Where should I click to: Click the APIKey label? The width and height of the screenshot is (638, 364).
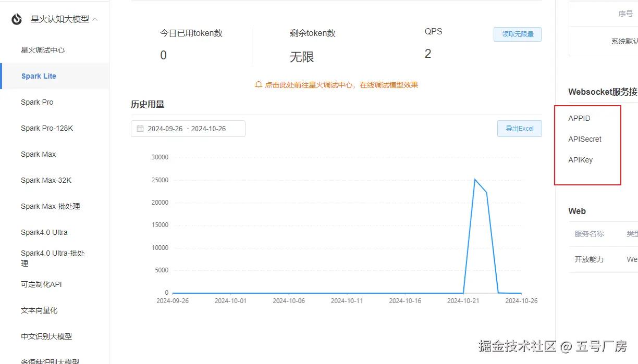point(581,160)
